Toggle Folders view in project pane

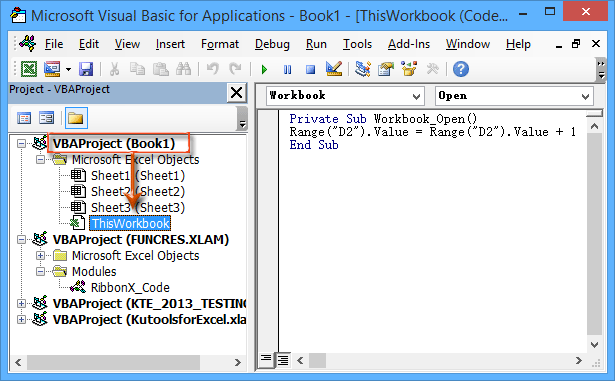tap(76, 118)
